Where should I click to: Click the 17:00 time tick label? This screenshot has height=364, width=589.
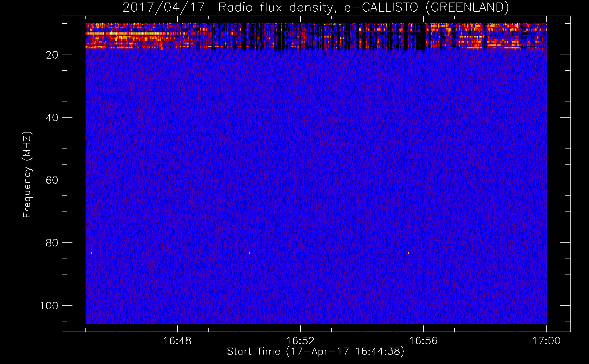coord(546,341)
